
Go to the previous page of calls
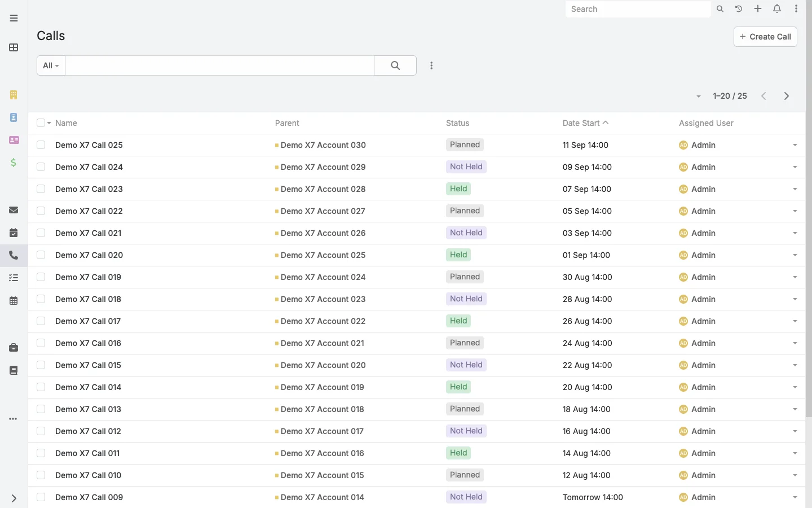pyautogui.click(x=764, y=96)
